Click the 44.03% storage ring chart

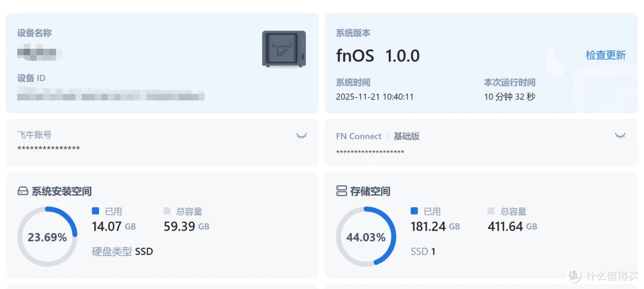point(366,237)
